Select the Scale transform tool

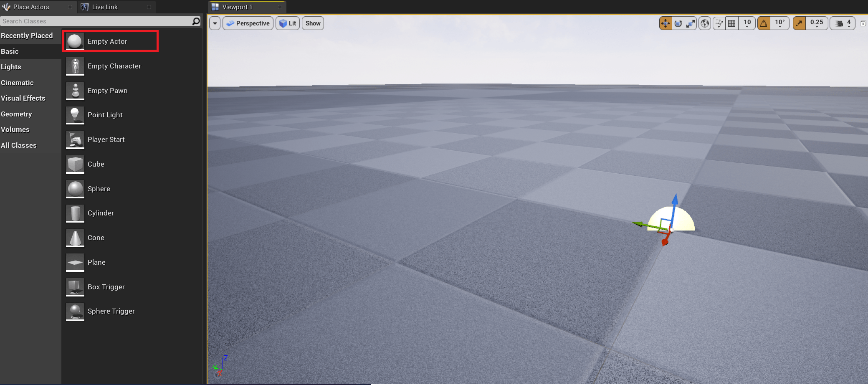click(690, 23)
